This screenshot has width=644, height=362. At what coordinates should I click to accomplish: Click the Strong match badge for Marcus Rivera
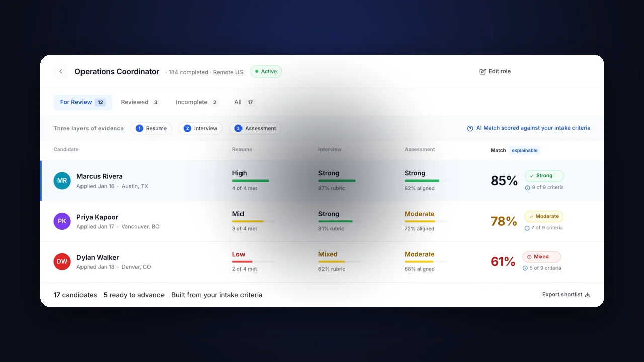544,176
